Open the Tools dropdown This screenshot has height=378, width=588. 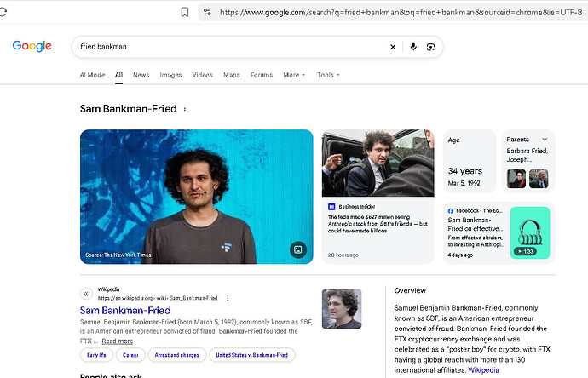(x=328, y=75)
